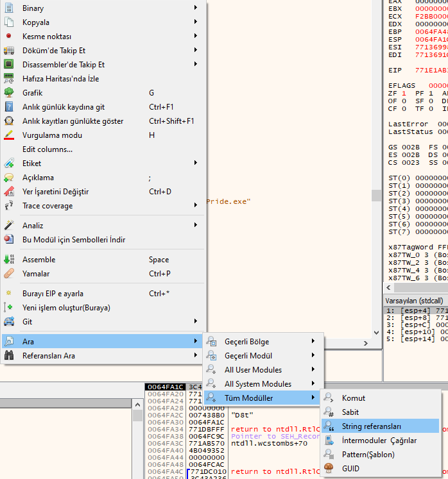The image size is (448, 479).
Task: Click the Burayı EIP e ayarla icon
Action: coord(9,293)
